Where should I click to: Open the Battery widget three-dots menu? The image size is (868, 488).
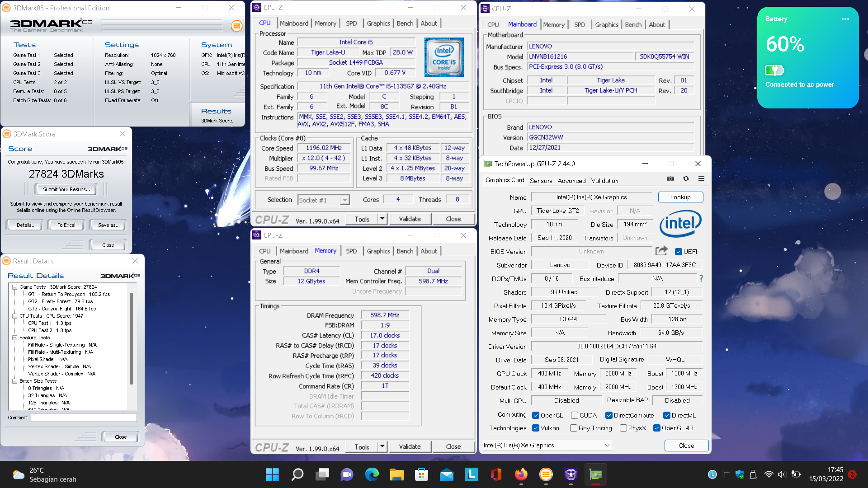click(845, 19)
